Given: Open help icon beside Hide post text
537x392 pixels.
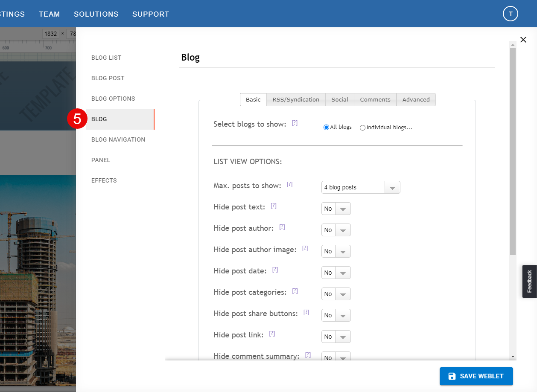Looking at the screenshot, I should (x=274, y=206).
